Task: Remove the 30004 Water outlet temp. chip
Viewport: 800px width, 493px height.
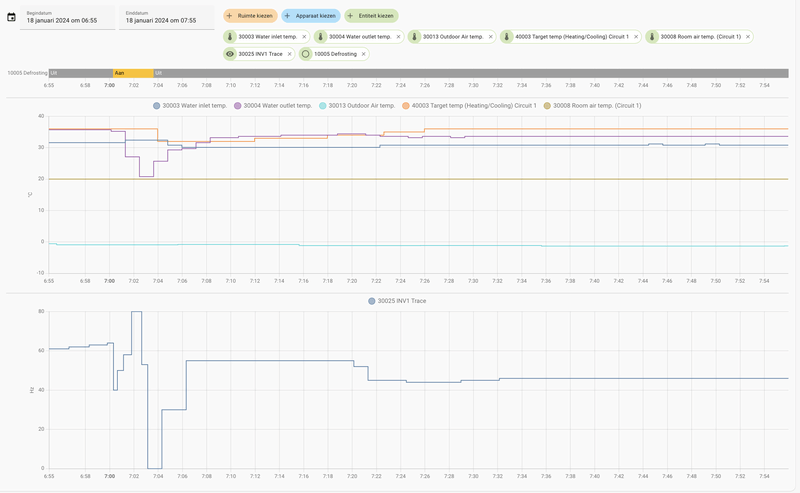Action: (398, 37)
